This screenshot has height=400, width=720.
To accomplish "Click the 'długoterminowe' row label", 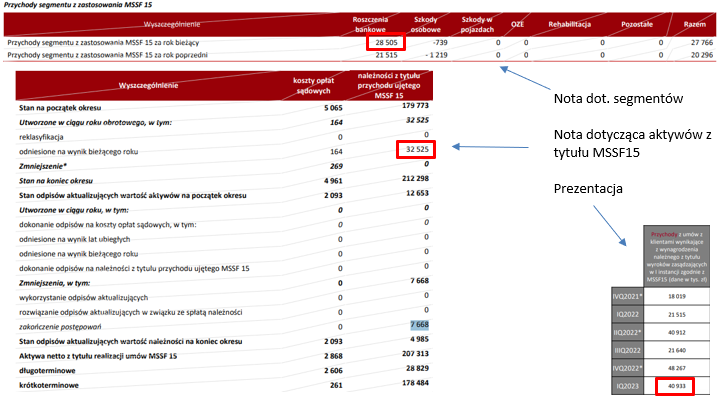I will pyautogui.click(x=47, y=371).
